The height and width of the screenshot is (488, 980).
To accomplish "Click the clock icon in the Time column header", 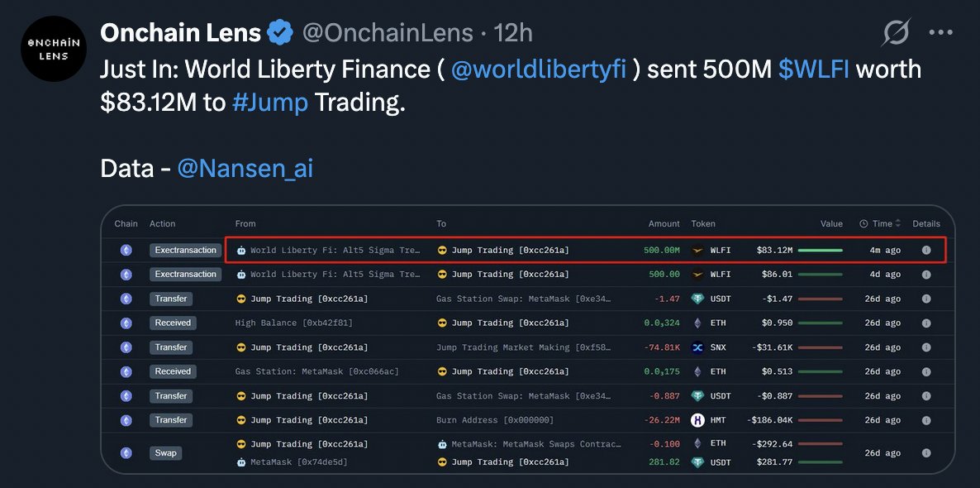I will click(864, 223).
